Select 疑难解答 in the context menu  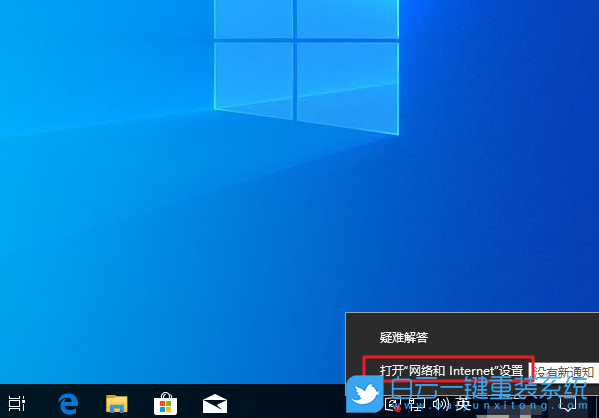(x=404, y=337)
